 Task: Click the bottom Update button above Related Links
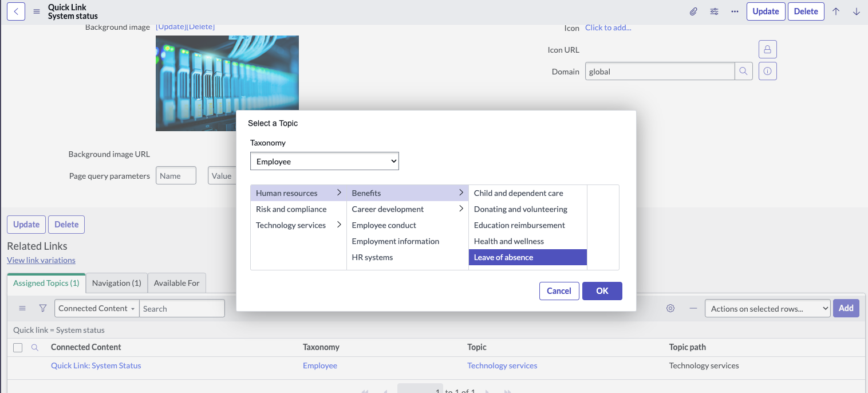[26, 225]
